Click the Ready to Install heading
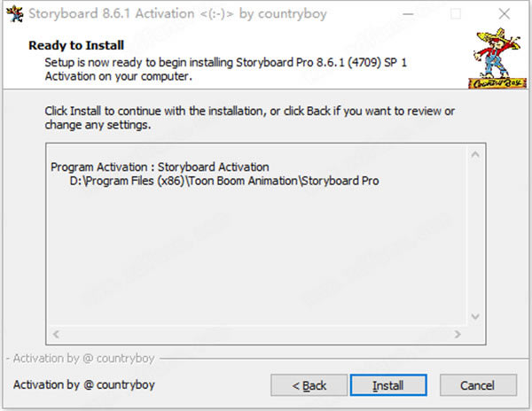The image size is (532, 411). point(76,45)
